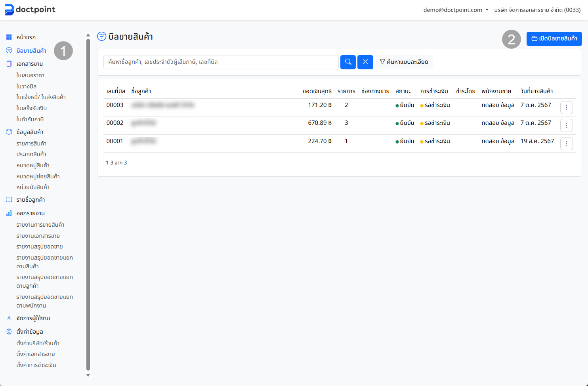The width and height of the screenshot is (588, 386).
Task: Expand the ออกรายงาน sidebar section
Action: pyautogui.click(x=31, y=213)
